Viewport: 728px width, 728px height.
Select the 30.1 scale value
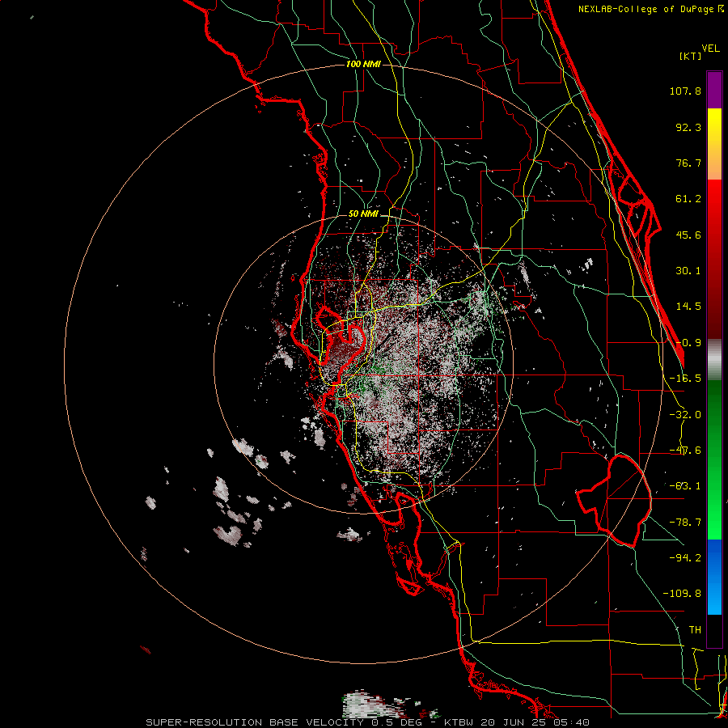pyautogui.click(x=688, y=271)
